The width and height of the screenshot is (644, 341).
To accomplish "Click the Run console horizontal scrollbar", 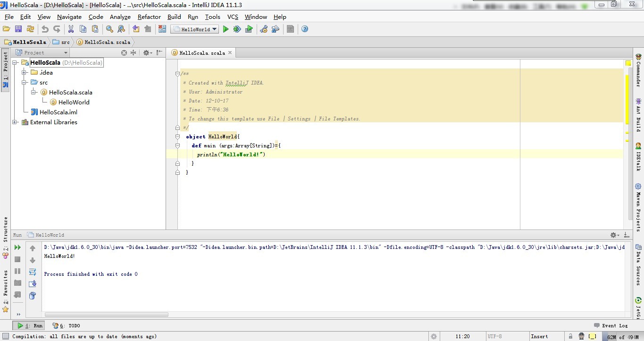I will [107, 315].
